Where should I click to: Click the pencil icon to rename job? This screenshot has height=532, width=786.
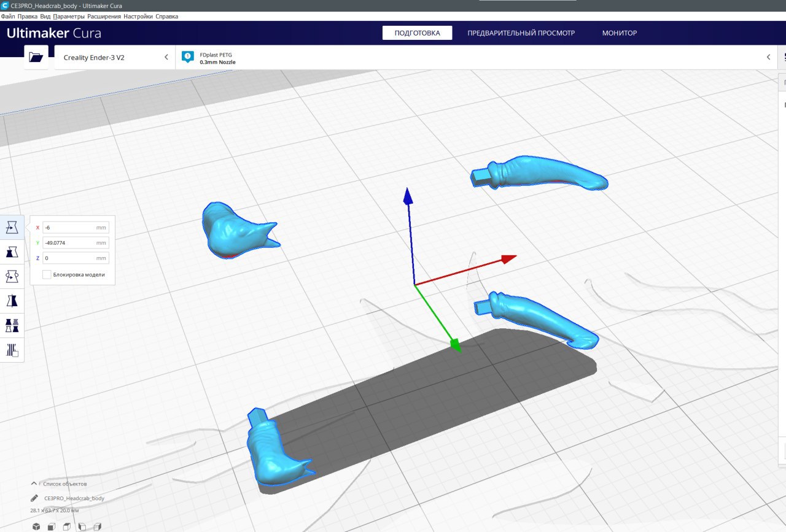(34, 498)
